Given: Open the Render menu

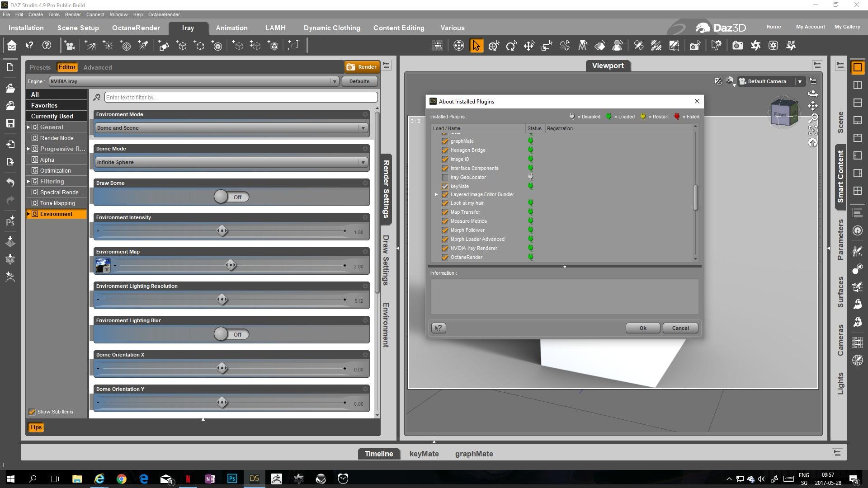Looking at the screenshot, I should pyautogui.click(x=73, y=14).
